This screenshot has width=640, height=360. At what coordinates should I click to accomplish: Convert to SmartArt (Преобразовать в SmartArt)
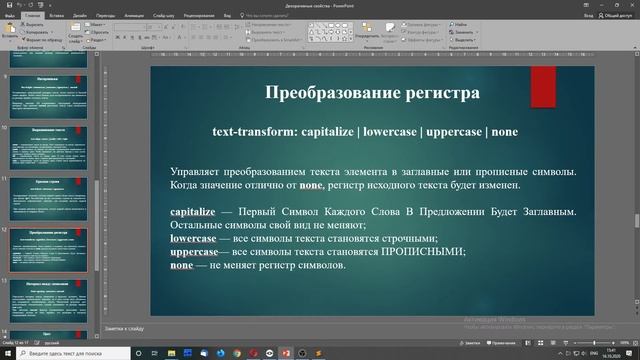coord(274,40)
